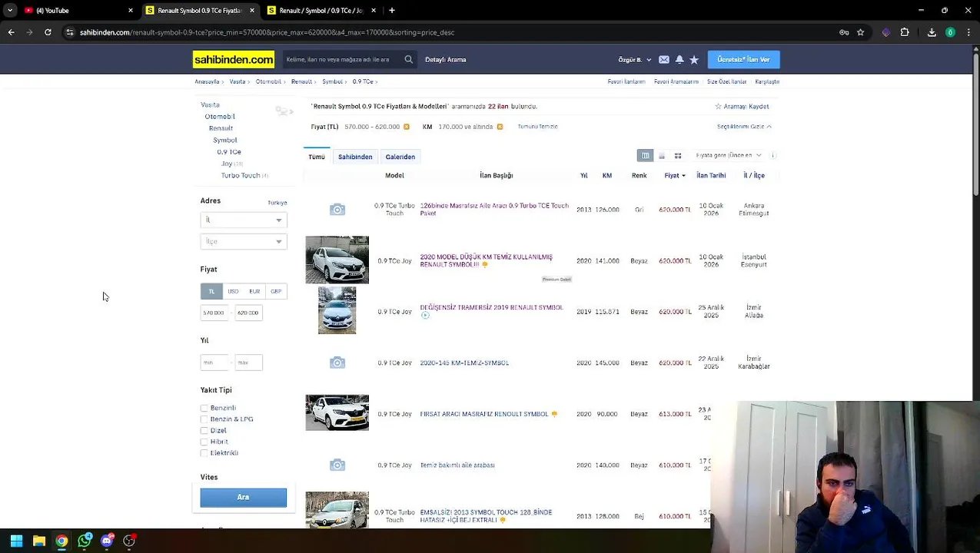The height and width of the screenshot is (553, 980).
Task: Bookmark this page with star icon
Action: [x=860, y=32]
